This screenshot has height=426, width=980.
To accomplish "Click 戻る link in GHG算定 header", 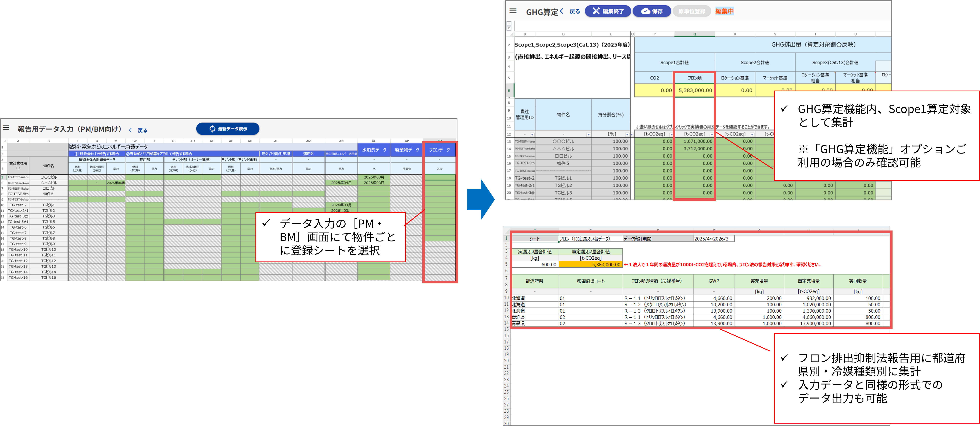I will (575, 11).
